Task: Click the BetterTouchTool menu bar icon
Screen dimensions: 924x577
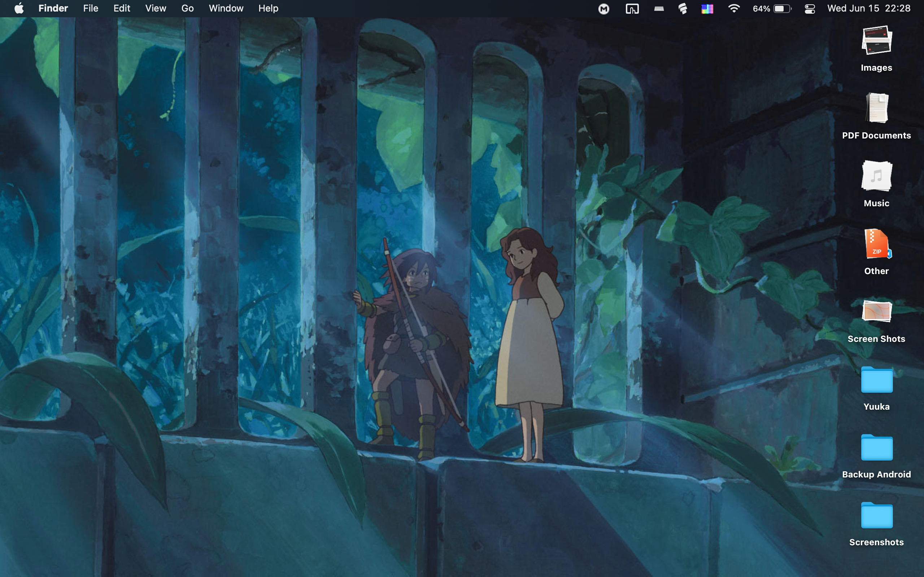Action: [x=632, y=8]
